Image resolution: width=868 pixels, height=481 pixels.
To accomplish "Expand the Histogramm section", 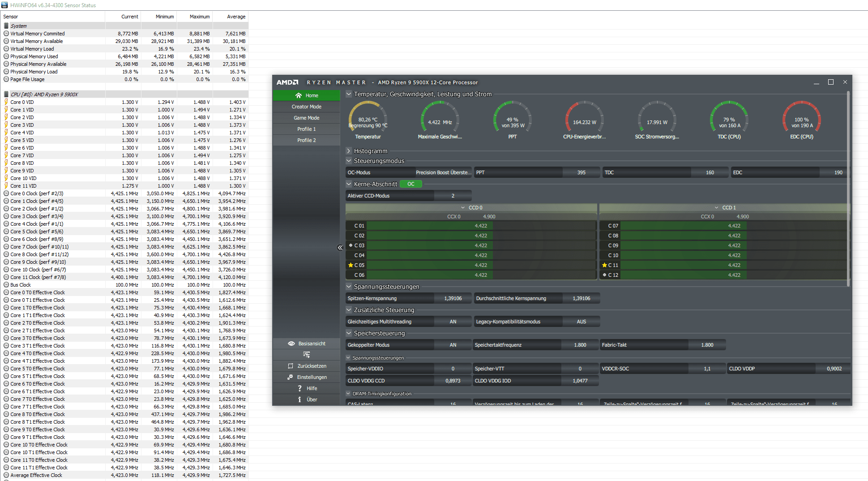I will (x=349, y=151).
